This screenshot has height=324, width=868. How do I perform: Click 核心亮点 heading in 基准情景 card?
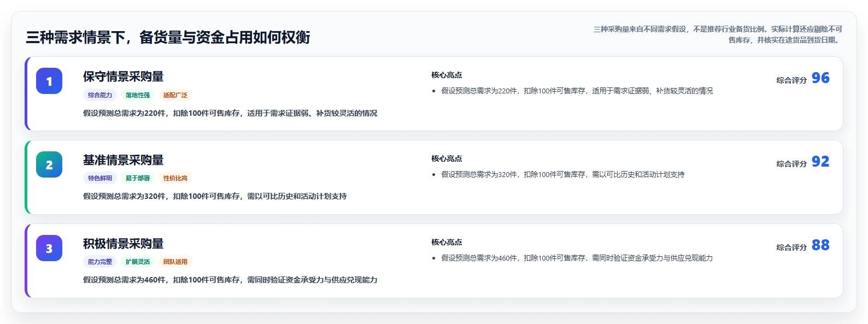[x=447, y=158]
